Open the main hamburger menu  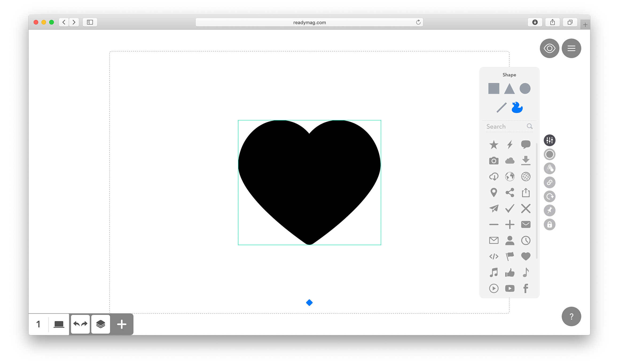[571, 48]
